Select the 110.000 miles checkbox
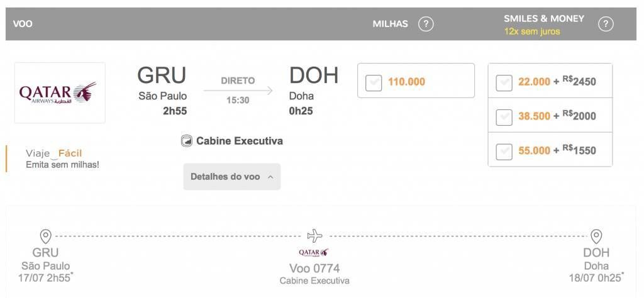The image size is (644, 298). 374,82
